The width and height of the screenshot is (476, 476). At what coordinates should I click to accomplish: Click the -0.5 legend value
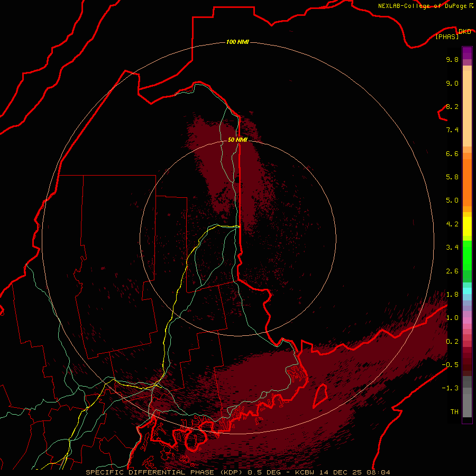click(x=450, y=365)
